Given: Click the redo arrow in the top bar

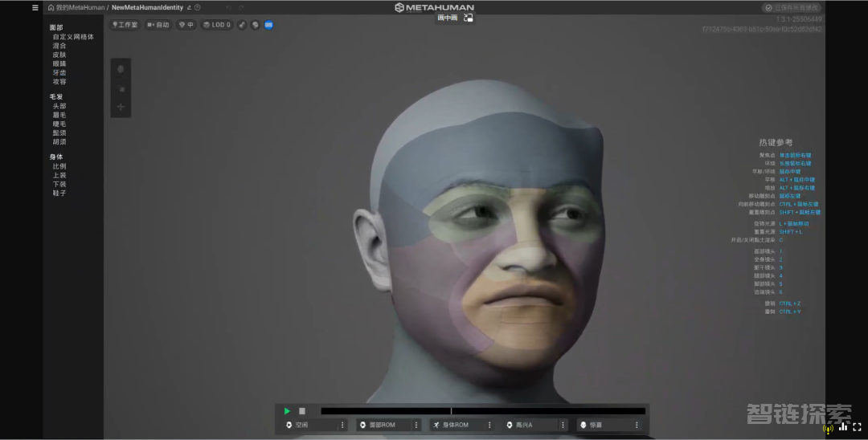Looking at the screenshot, I should (x=241, y=8).
